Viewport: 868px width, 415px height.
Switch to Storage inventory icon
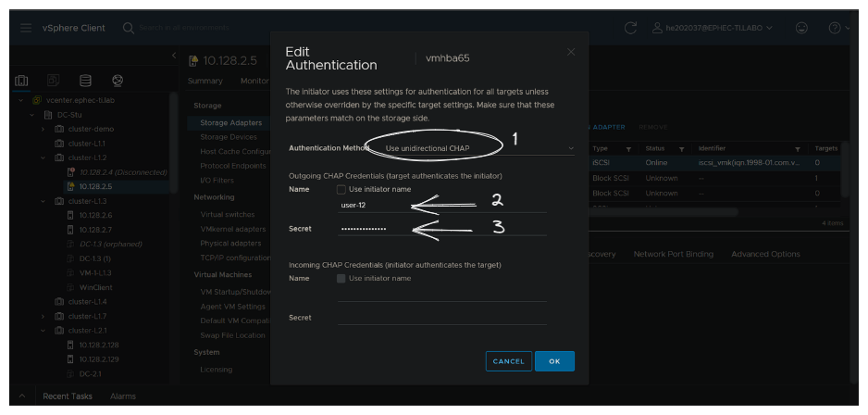(85, 81)
